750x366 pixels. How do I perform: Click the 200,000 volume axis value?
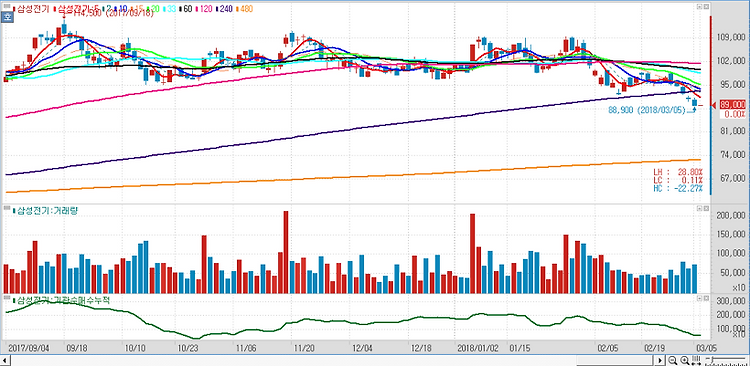[x=731, y=215]
